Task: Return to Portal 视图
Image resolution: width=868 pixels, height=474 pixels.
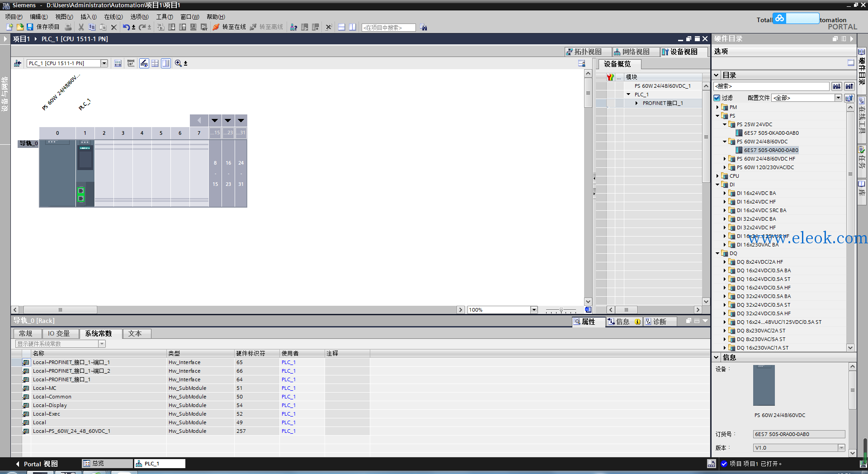Action: point(37,464)
